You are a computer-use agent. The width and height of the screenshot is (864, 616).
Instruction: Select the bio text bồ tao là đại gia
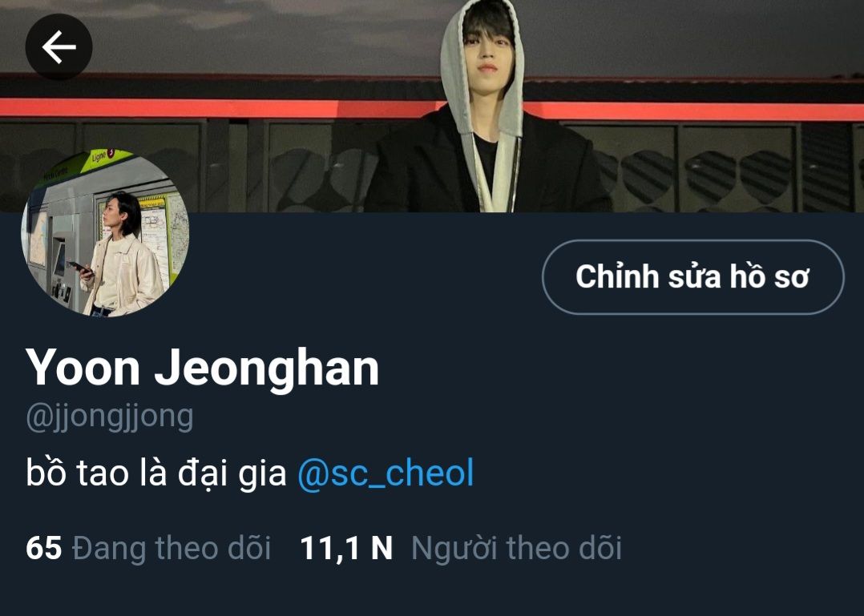[156, 473]
